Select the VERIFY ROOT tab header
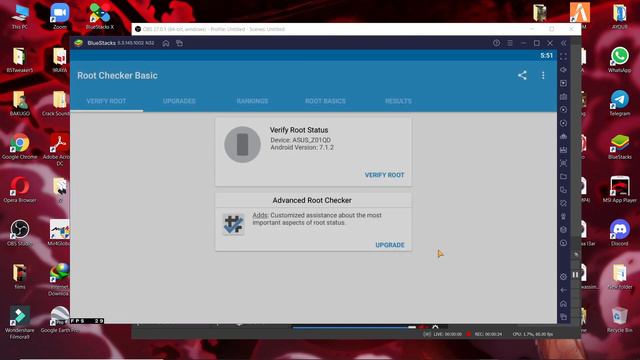The width and height of the screenshot is (640, 360). (x=106, y=101)
